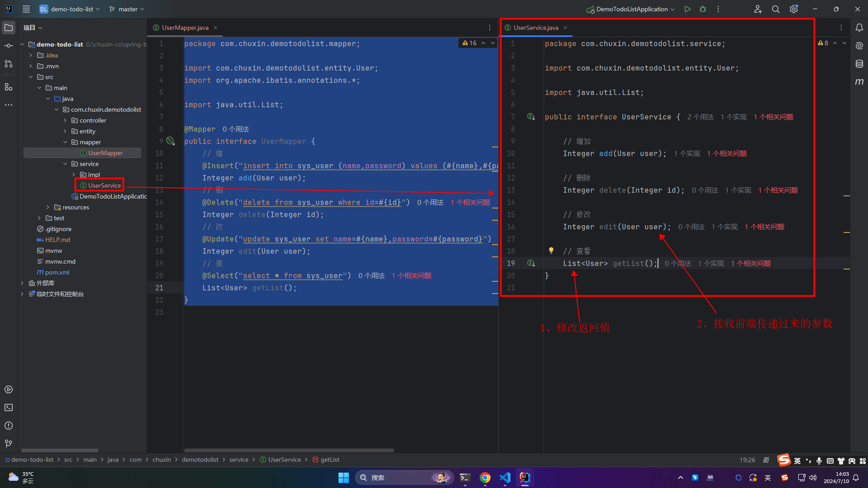Open the Services tool window
This screenshot has height=488, width=868.
pyautogui.click(x=9, y=389)
